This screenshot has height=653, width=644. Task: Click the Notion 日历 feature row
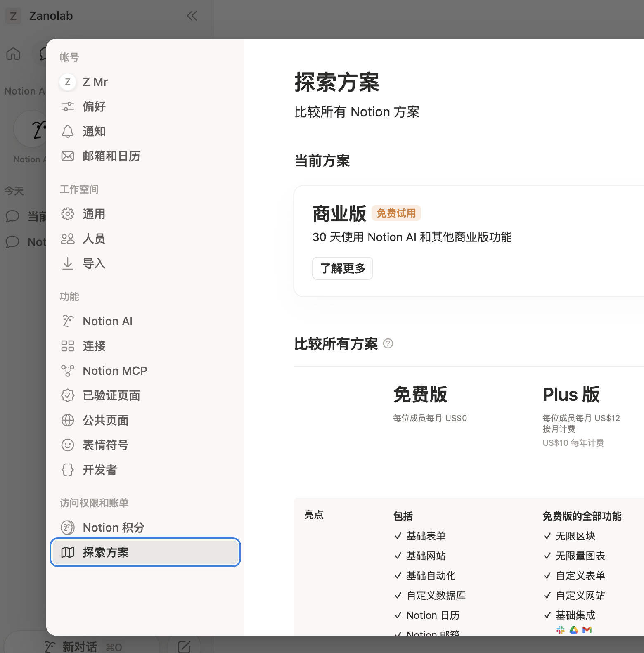pyautogui.click(x=427, y=615)
